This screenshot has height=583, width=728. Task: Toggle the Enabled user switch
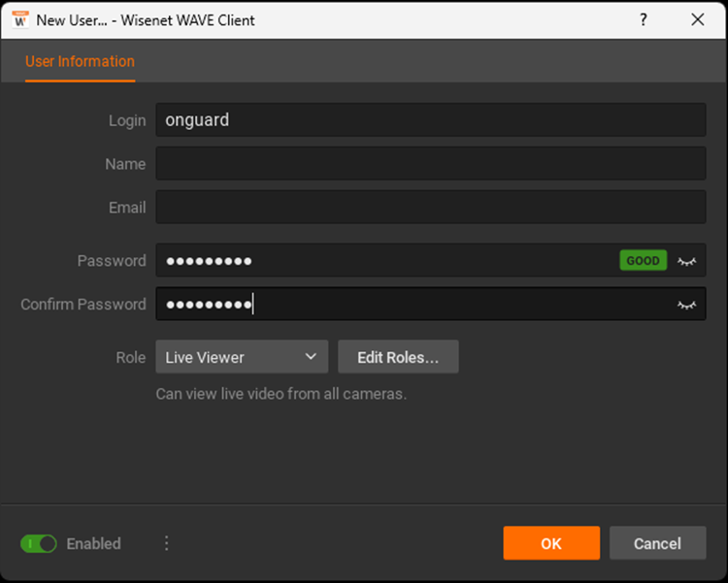point(39,543)
